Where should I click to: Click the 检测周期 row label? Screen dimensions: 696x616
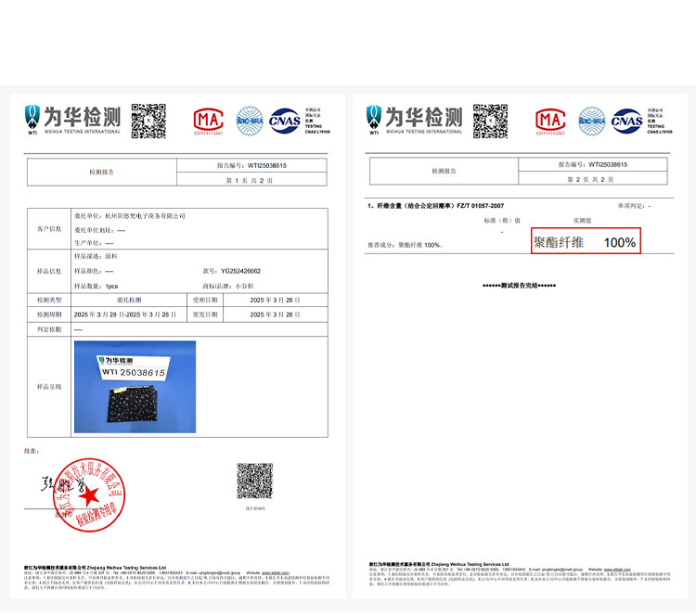pyautogui.click(x=49, y=314)
